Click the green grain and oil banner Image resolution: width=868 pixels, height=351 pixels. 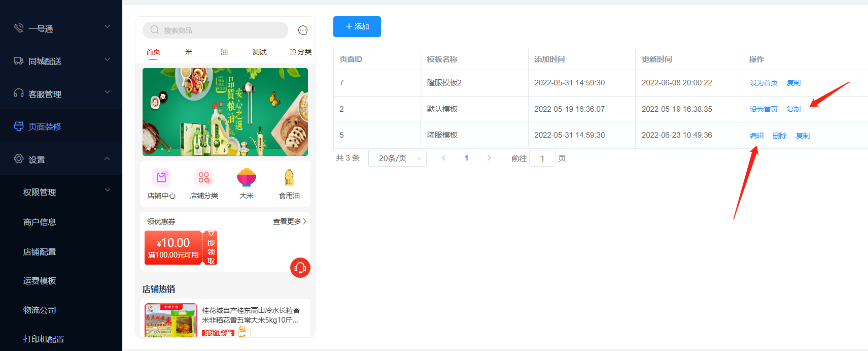click(x=225, y=112)
